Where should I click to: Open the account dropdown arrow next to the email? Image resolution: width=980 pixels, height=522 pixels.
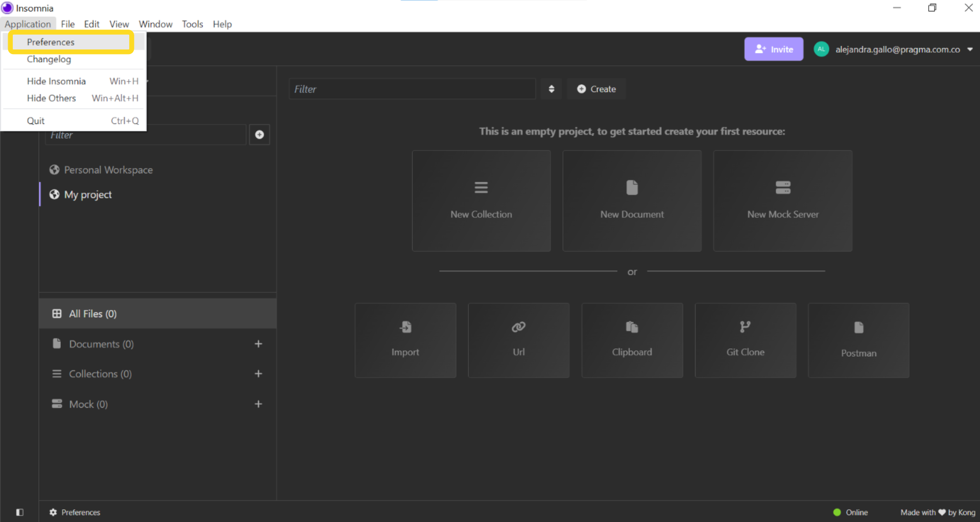click(970, 49)
